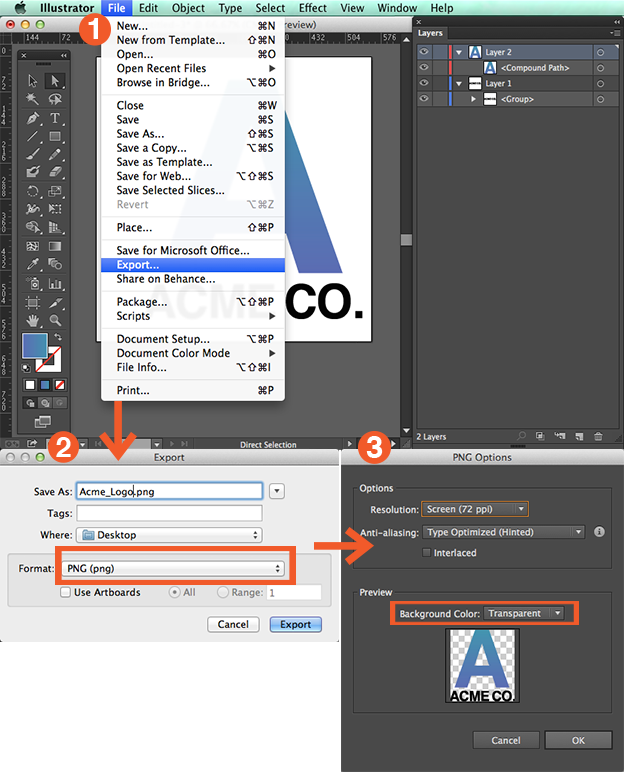Toggle visibility of the Group sublayer

coord(424,99)
